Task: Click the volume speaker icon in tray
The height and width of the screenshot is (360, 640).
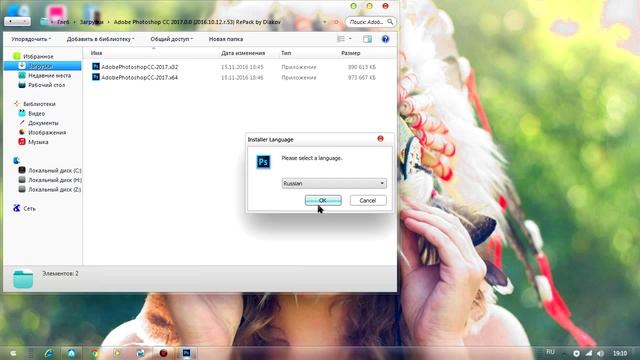Action: 600,353
